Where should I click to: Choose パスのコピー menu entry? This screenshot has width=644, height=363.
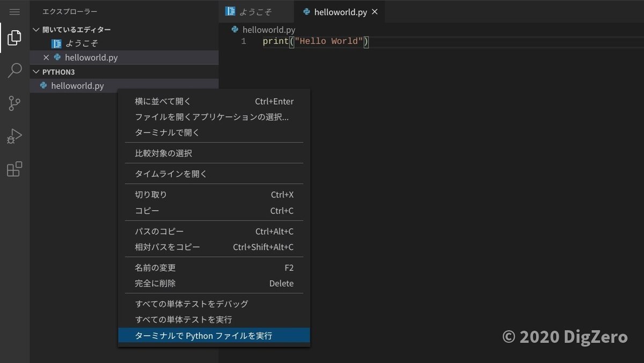tap(214, 231)
